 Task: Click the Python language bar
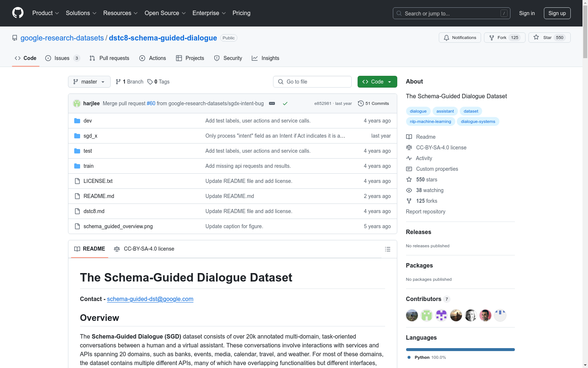tap(460, 350)
